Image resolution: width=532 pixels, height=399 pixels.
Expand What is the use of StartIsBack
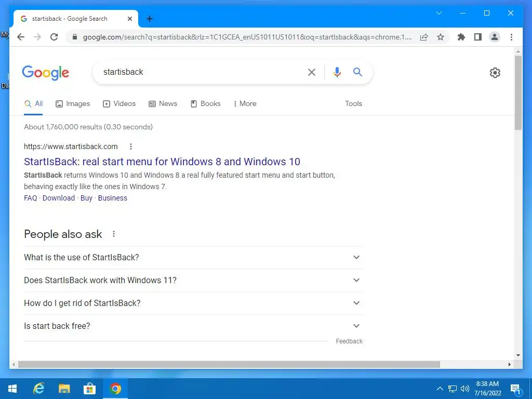(x=193, y=258)
